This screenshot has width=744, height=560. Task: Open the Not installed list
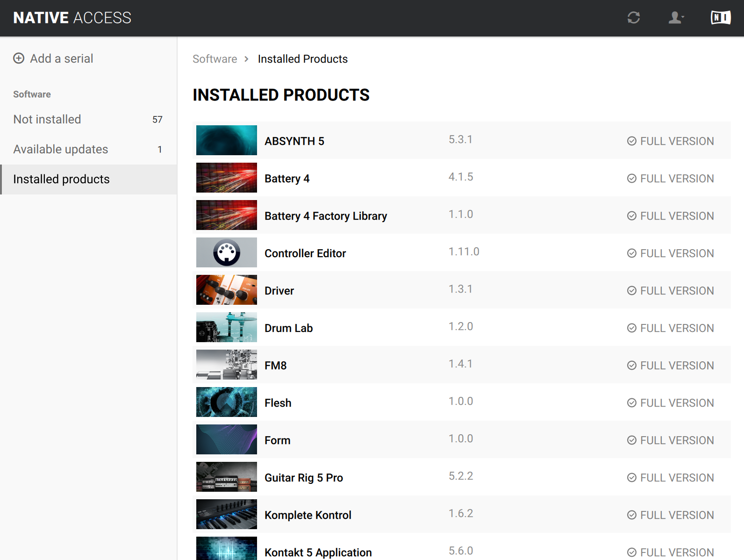click(88, 120)
